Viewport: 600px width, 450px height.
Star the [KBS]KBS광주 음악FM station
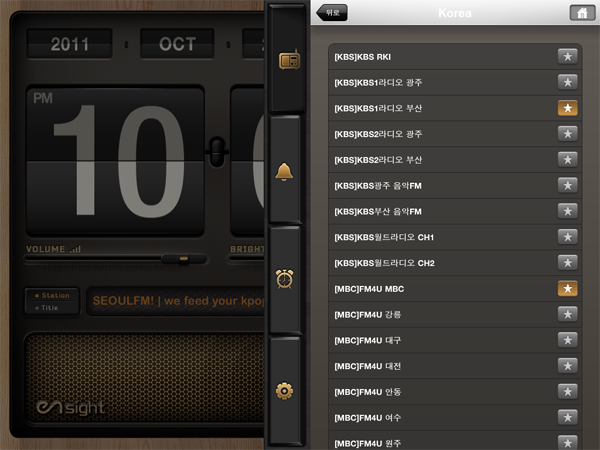tap(567, 186)
